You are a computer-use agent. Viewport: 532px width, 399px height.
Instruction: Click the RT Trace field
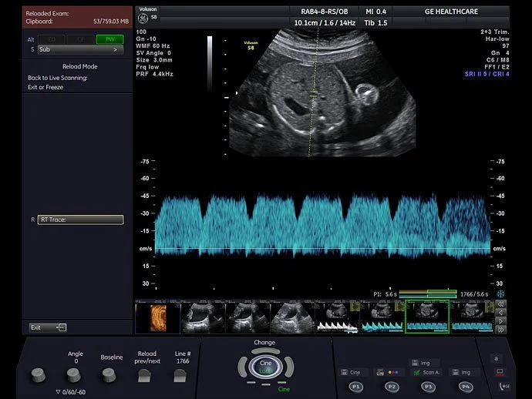(80, 220)
